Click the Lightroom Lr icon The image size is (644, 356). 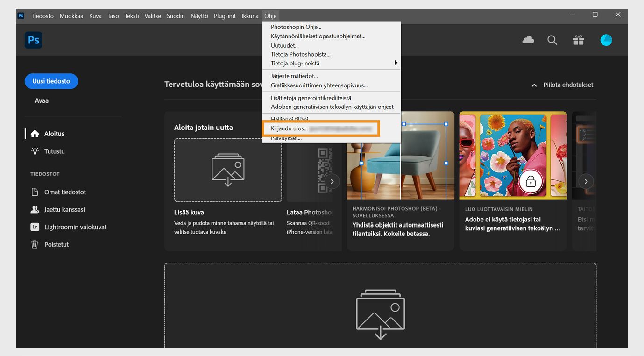[35, 227]
